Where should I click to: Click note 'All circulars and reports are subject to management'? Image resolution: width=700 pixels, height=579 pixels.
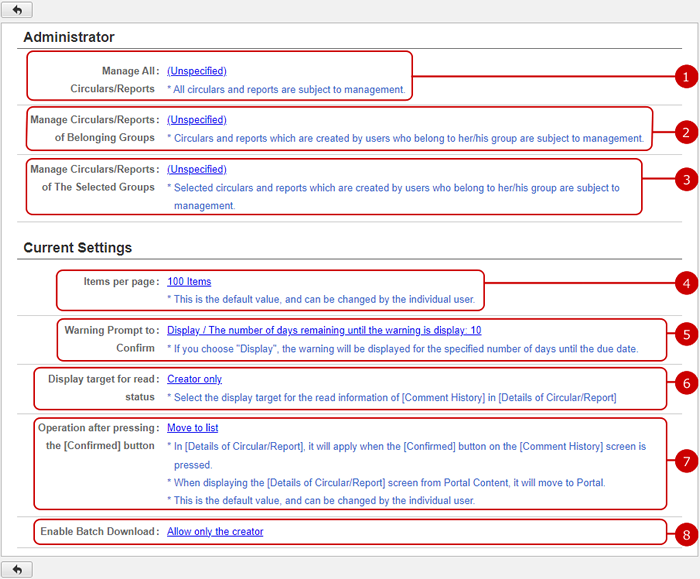pos(286,89)
